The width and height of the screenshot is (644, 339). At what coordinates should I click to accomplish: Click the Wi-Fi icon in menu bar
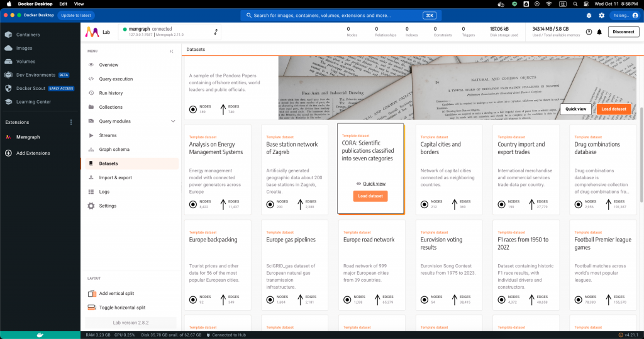tap(548, 4)
